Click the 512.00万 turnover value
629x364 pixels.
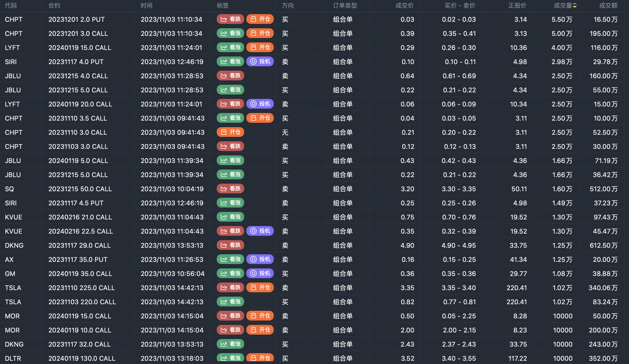tap(603, 189)
